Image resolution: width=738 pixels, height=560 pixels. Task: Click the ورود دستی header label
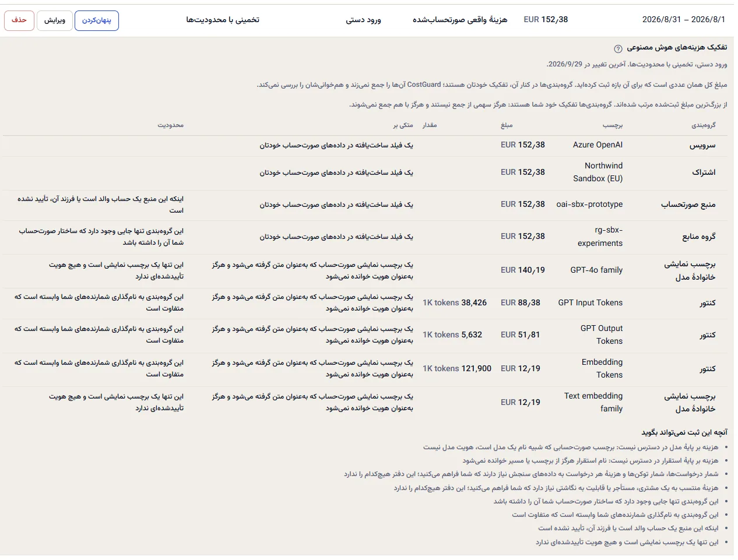pyautogui.click(x=363, y=20)
